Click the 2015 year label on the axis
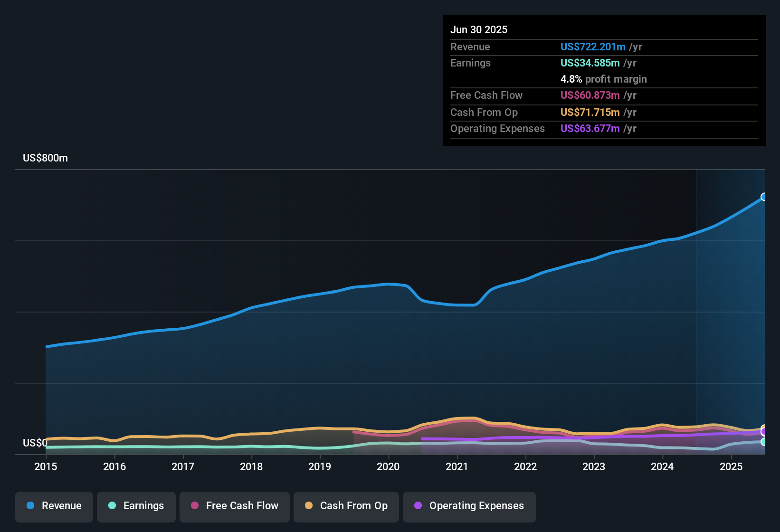The height and width of the screenshot is (532, 780). pyautogui.click(x=46, y=467)
